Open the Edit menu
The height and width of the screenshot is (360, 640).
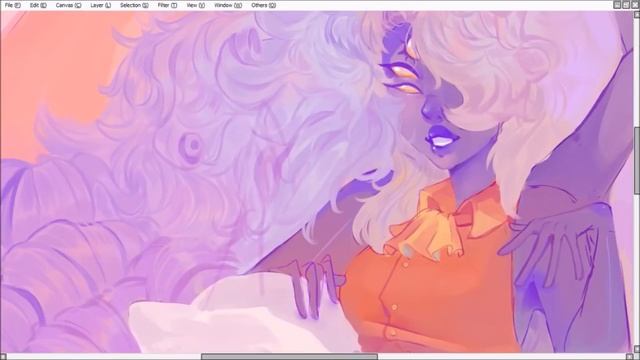coord(38,5)
